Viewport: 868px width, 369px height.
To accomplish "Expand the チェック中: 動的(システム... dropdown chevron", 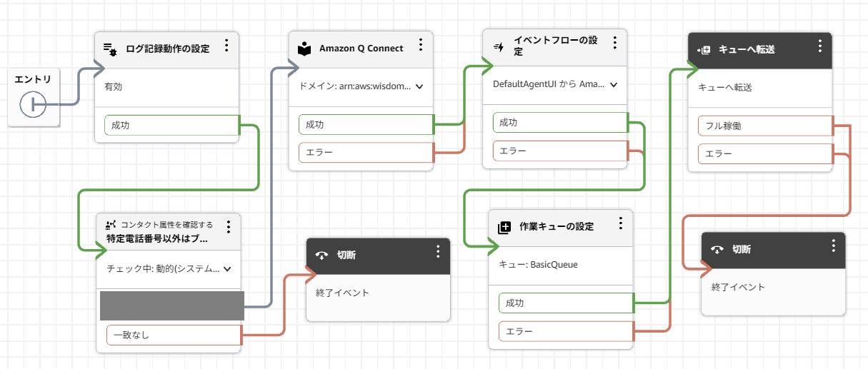I will (227, 269).
